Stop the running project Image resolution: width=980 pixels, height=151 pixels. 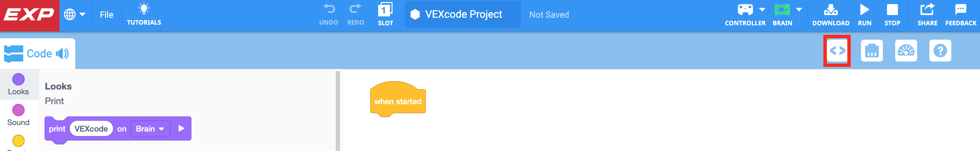click(892, 14)
